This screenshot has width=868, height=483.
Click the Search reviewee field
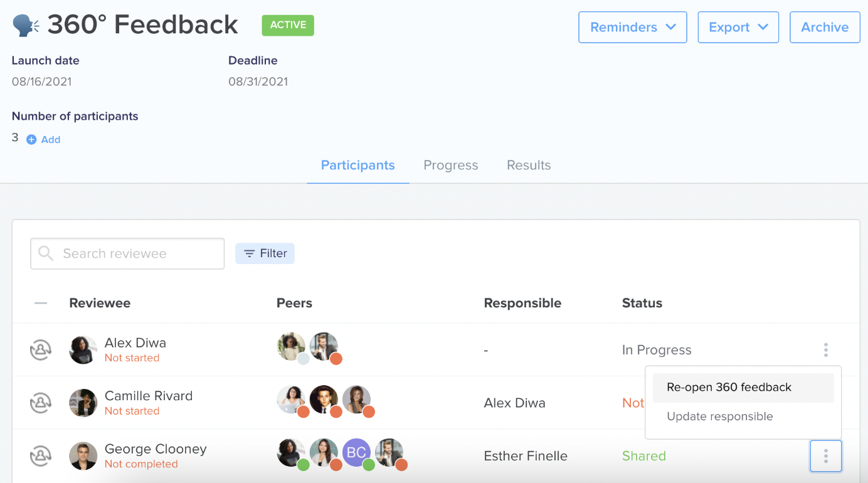coord(127,253)
